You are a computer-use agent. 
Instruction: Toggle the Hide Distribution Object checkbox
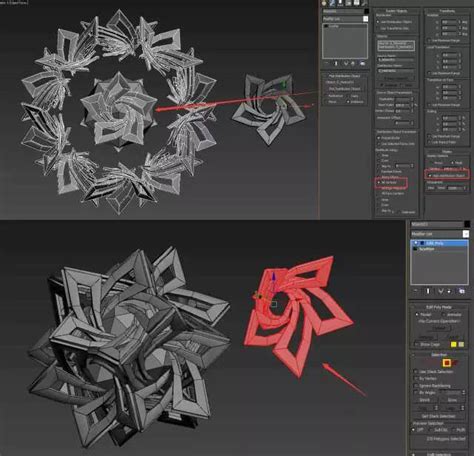point(430,176)
